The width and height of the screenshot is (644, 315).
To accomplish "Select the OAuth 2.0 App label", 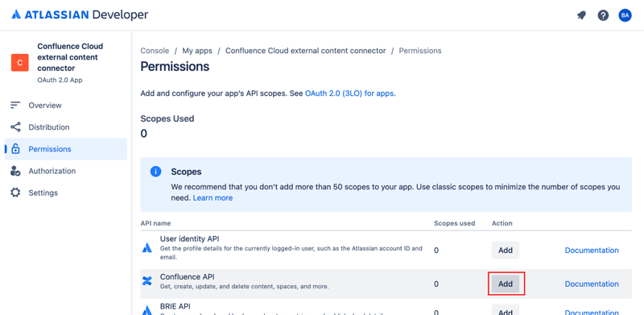I will [x=60, y=81].
